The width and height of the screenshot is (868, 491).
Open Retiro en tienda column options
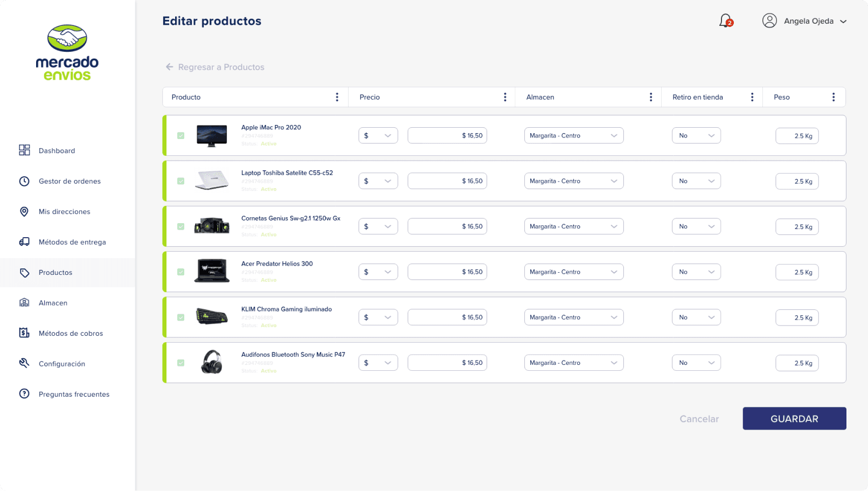pyautogui.click(x=752, y=97)
